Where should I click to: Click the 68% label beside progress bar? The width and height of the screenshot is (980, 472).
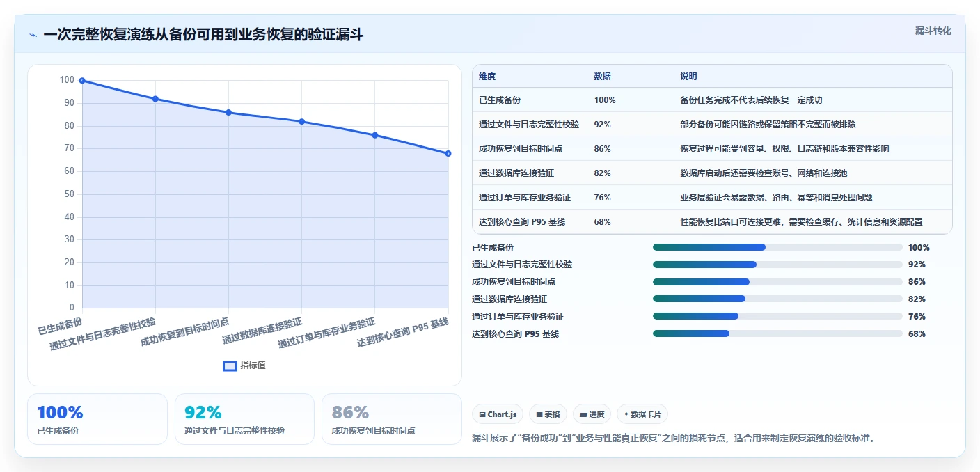point(917,334)
